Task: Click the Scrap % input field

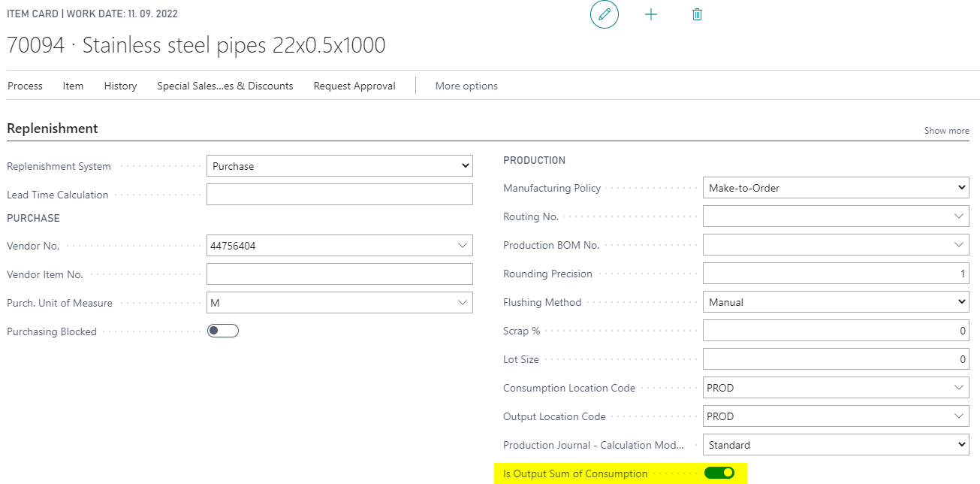Action: 836,331
